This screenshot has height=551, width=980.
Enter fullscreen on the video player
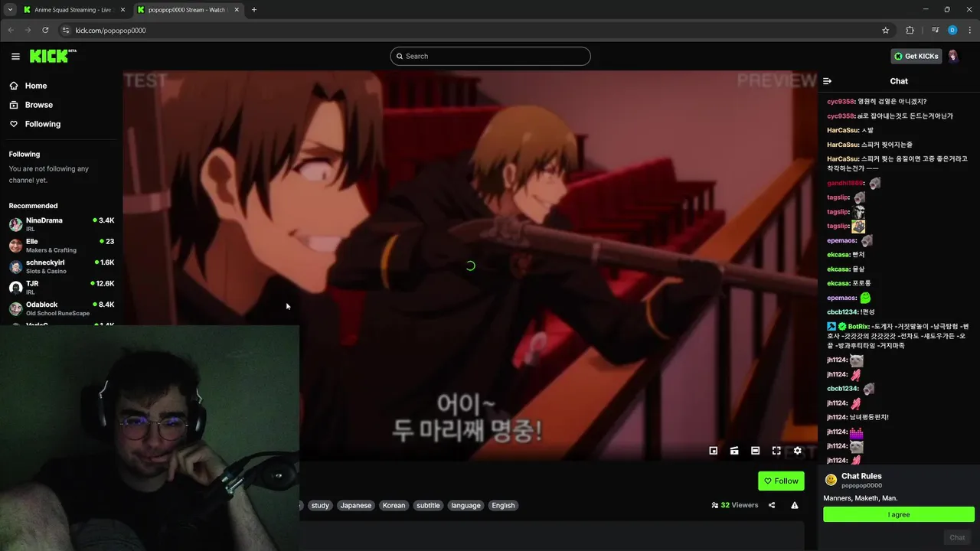[x=776, y=451]
